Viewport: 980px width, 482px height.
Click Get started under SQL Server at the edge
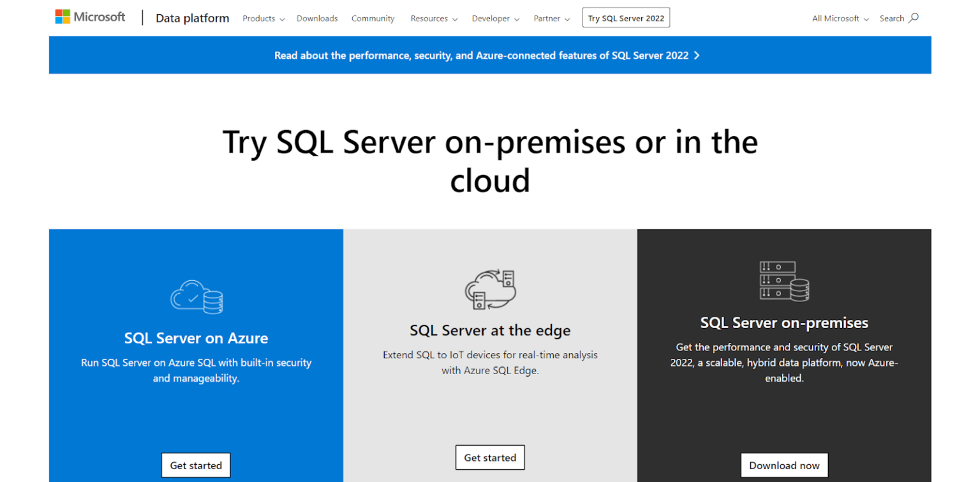(490, 457)
